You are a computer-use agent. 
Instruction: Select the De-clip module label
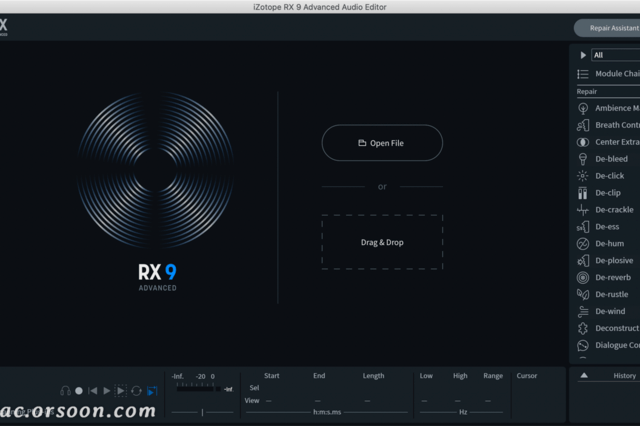pos(608,193)
